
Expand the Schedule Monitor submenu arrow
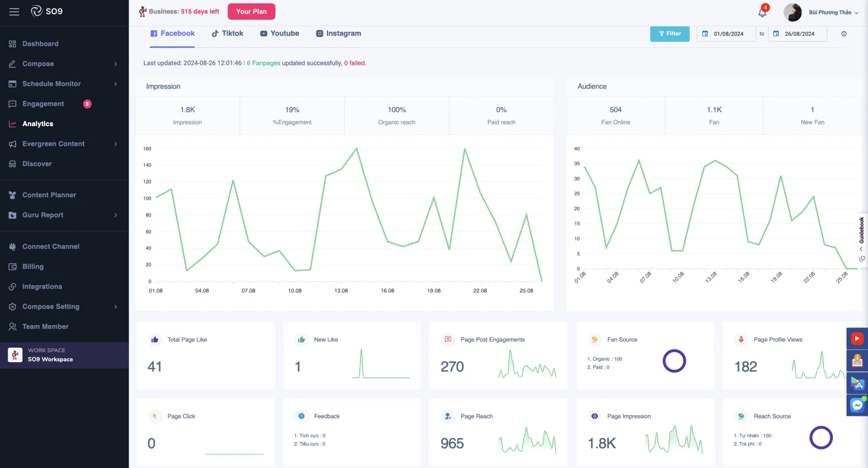pyautogui.click(x=116, y=84)
